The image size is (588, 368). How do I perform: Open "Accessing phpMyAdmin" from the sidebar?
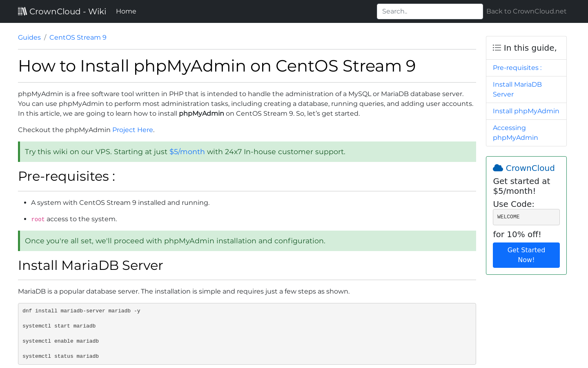515,132
